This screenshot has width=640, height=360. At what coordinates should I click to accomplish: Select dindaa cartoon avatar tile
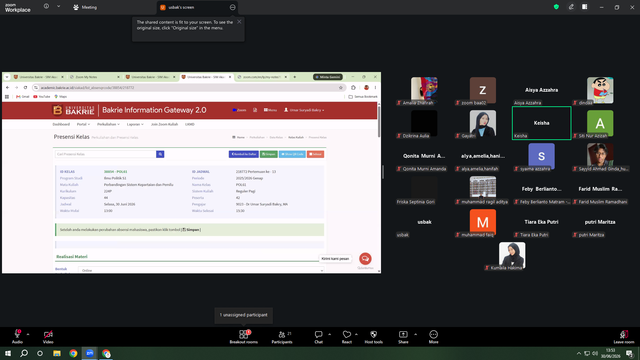tap(600, 90)
